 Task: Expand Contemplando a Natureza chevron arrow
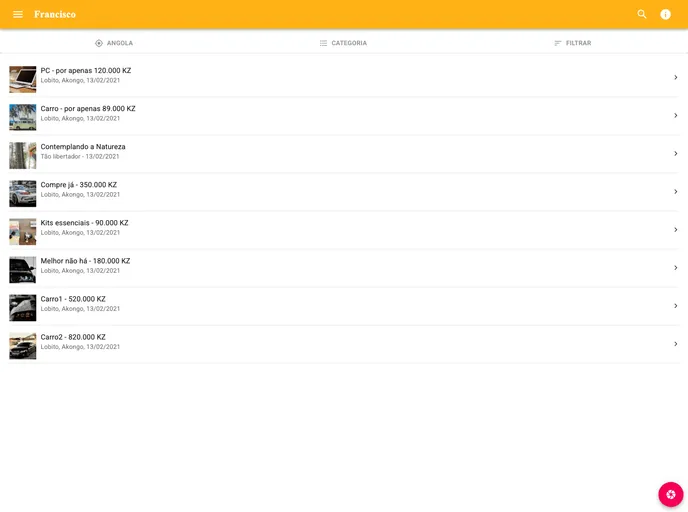pyautogui.click(x=676, y=154)
